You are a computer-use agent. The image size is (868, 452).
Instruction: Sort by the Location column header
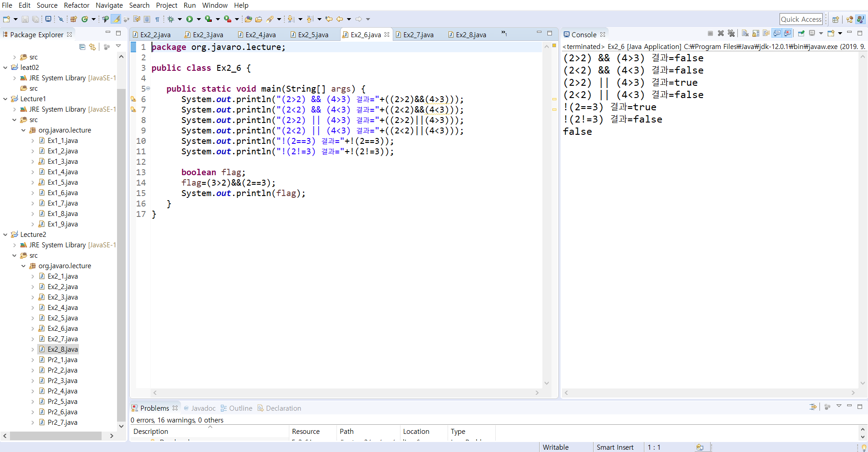(424, 432)
